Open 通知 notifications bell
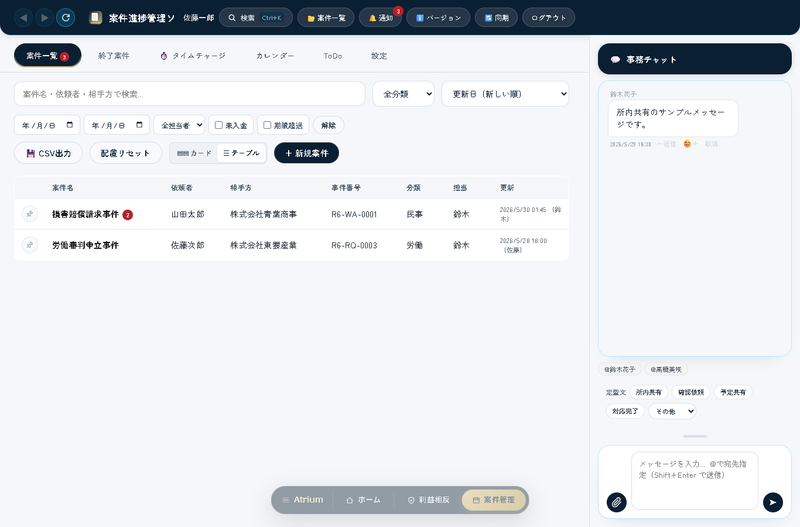 380,18
